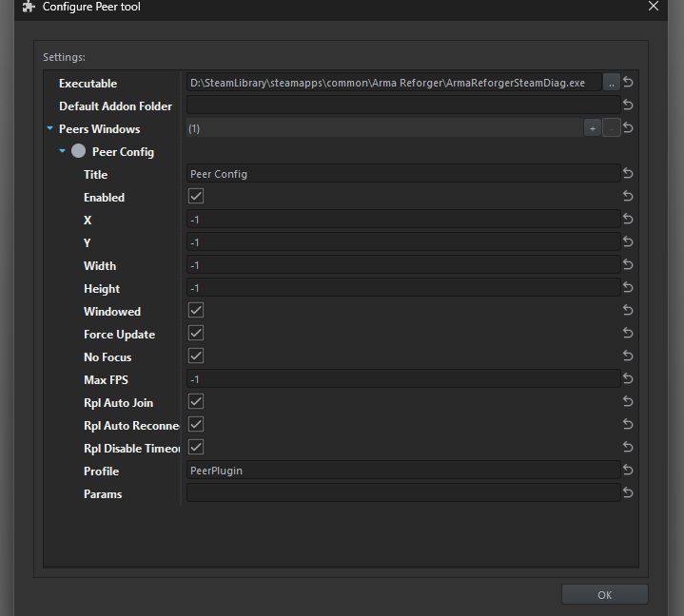
Task: Click the Max FPS value field
Action: click(403, 379)
